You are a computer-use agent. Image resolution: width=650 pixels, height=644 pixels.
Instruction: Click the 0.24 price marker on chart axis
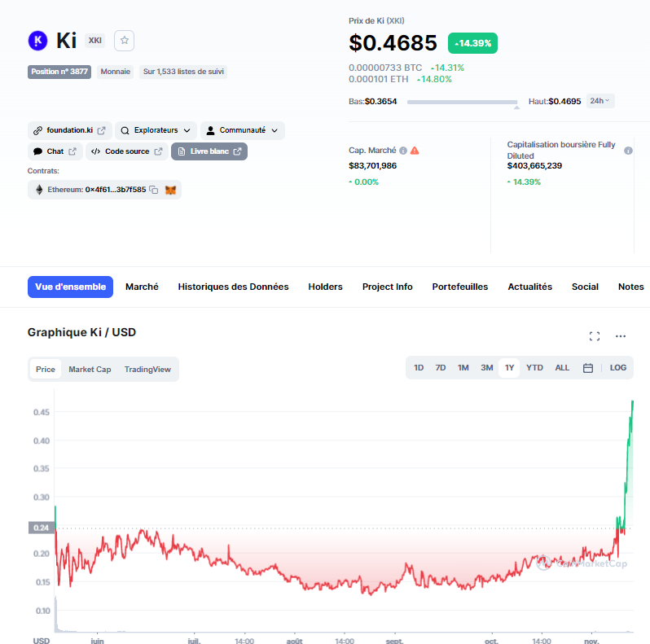pos(42,528)
